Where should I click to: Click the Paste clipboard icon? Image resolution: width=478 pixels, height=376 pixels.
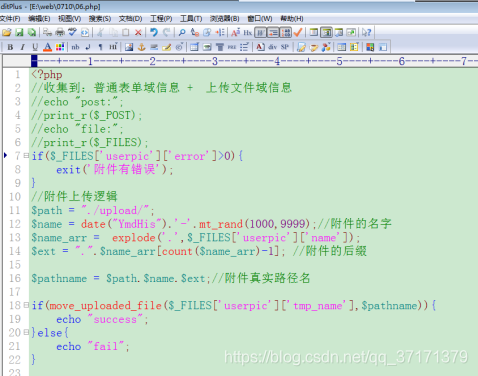(x=126, y=32)
